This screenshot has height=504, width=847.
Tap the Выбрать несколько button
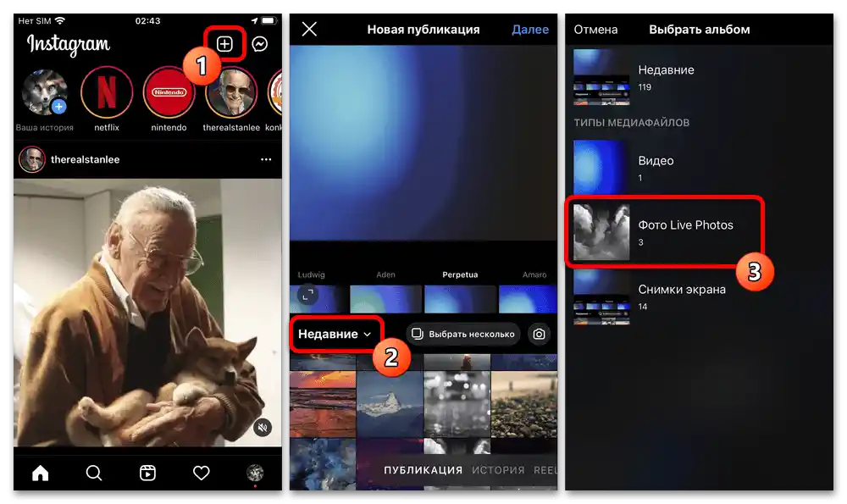[463, 334]
